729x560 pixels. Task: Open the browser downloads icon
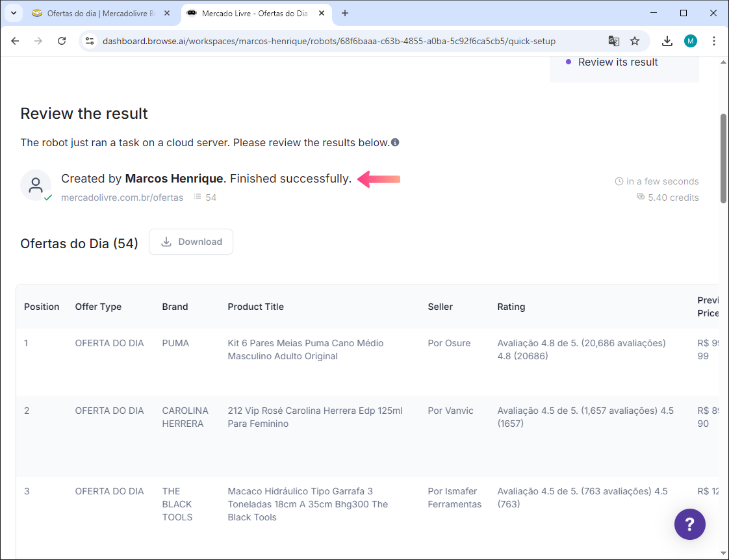click(667, 41)
